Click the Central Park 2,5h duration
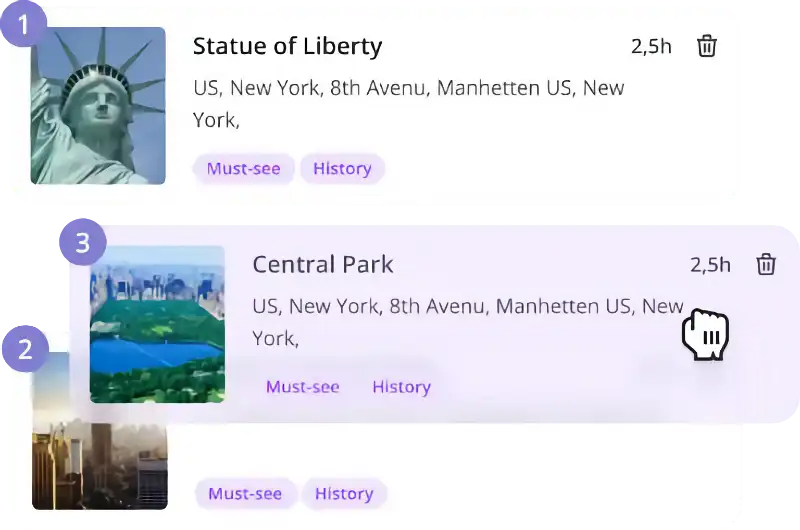Viewport: 800px width, 530px height. pyautogui.click(x=710, y=265)
